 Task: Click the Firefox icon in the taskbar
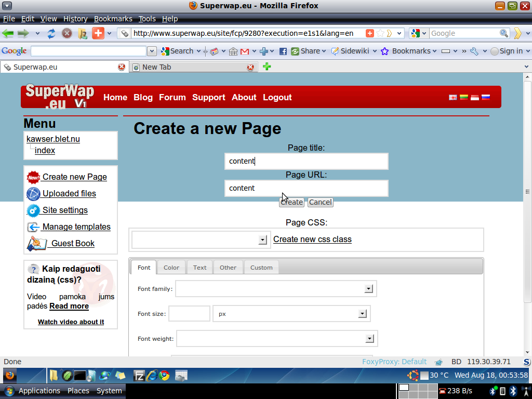tap(9, 376)
